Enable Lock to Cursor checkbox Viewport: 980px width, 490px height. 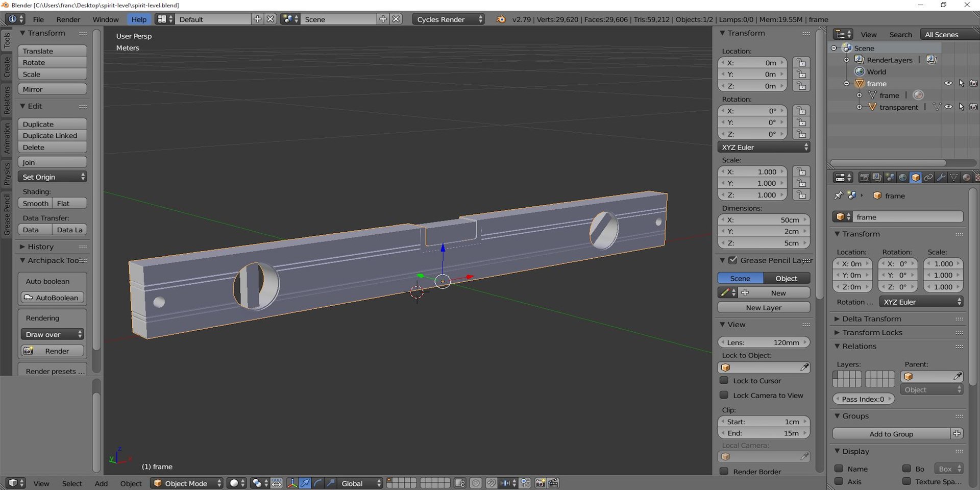click(x=724, y=380)
